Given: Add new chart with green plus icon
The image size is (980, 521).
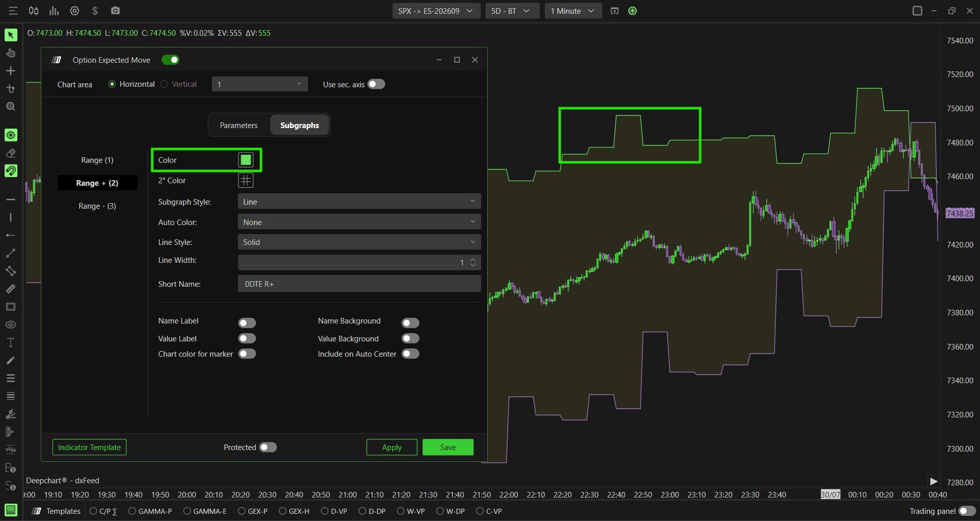Looking at the screenshot, I should point(632,11).
